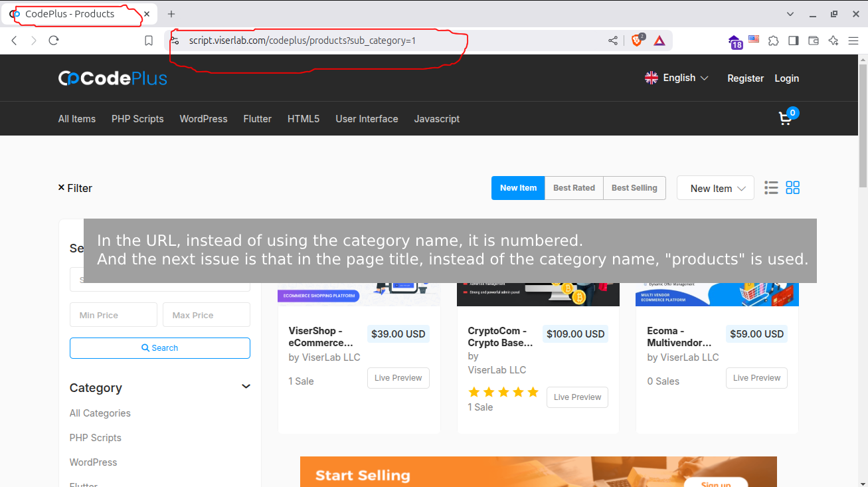Viewport: 868px width, 487px height.
Task: Click the Login link
Action: click(786, 78)
